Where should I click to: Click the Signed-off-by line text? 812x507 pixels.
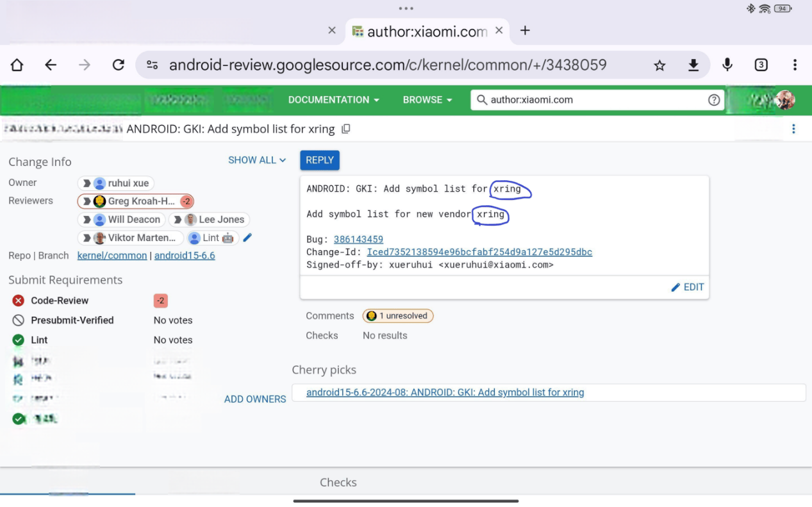point(430,265)
